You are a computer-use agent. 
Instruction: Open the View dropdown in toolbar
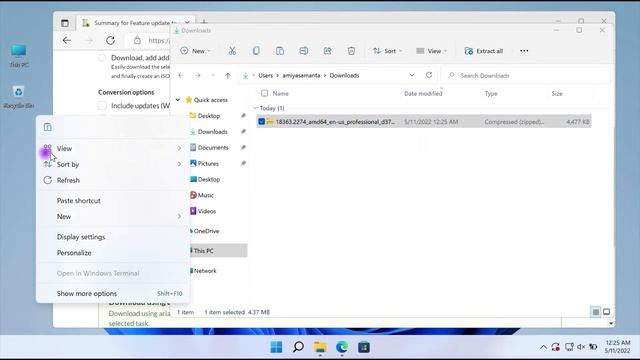pyautogui.click(x=431, y=51)
